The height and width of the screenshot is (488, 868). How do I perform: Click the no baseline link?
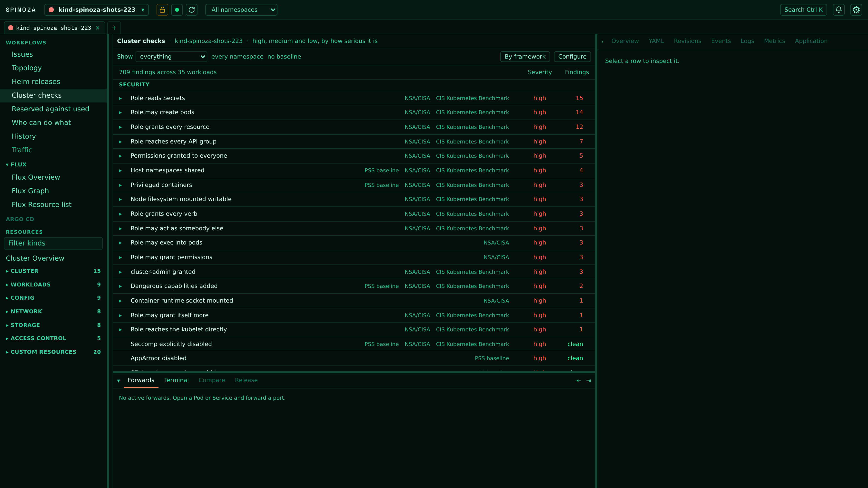(x=284, y=57)
